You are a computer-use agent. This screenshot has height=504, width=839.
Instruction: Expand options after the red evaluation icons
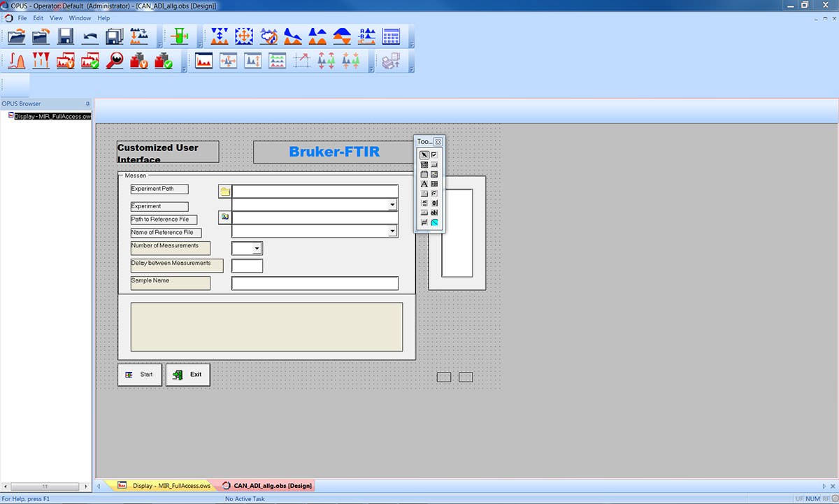click(184, 62)
